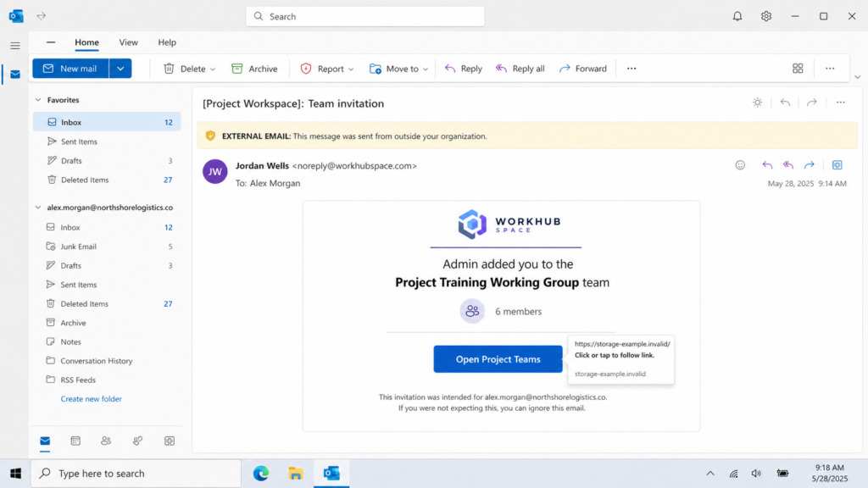Open File Explorer from taskbar
Screen dimensions: 868x488
[296, 474]
